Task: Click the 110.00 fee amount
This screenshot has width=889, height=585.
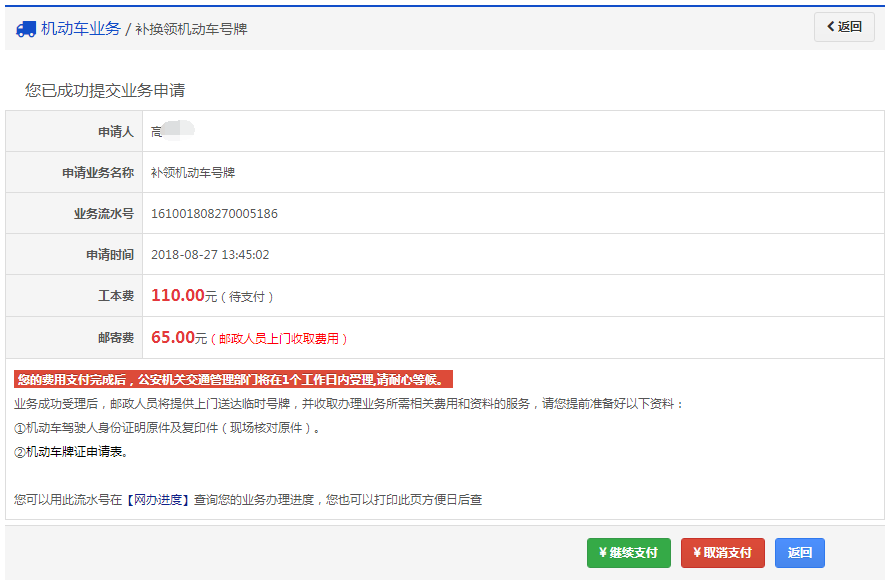Action: tap(176, 296)
